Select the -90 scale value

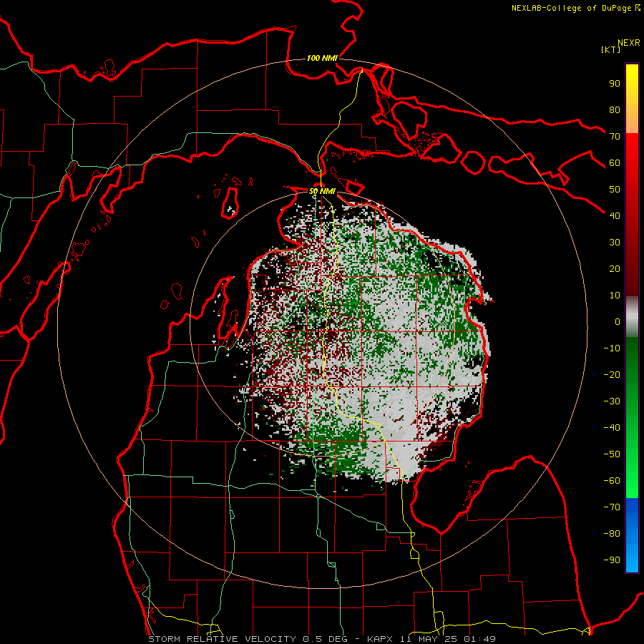(612, 560)
